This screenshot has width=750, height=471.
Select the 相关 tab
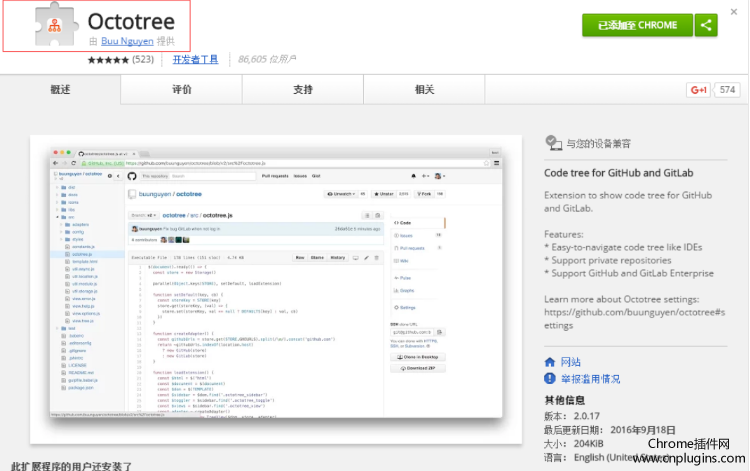(x=424, y=90)
